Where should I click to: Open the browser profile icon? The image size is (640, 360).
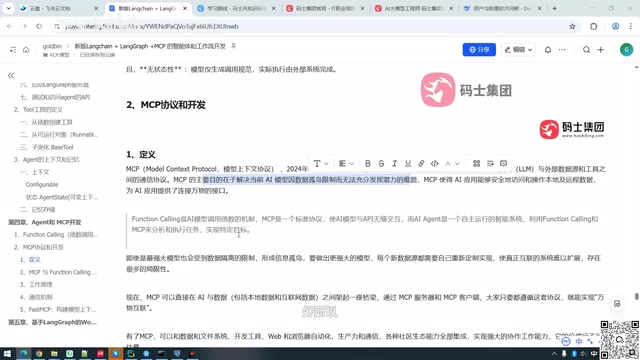click(x=616, y=26)
